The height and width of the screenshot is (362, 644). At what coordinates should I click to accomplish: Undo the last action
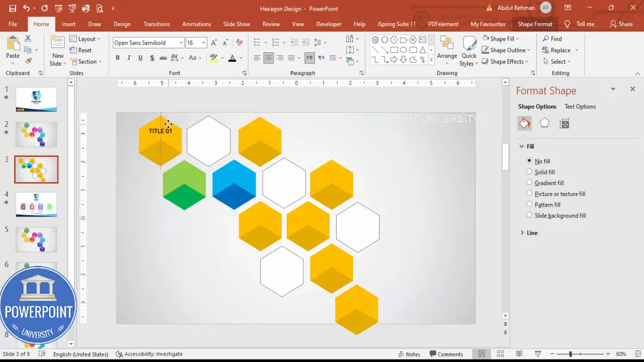(26, 9)
